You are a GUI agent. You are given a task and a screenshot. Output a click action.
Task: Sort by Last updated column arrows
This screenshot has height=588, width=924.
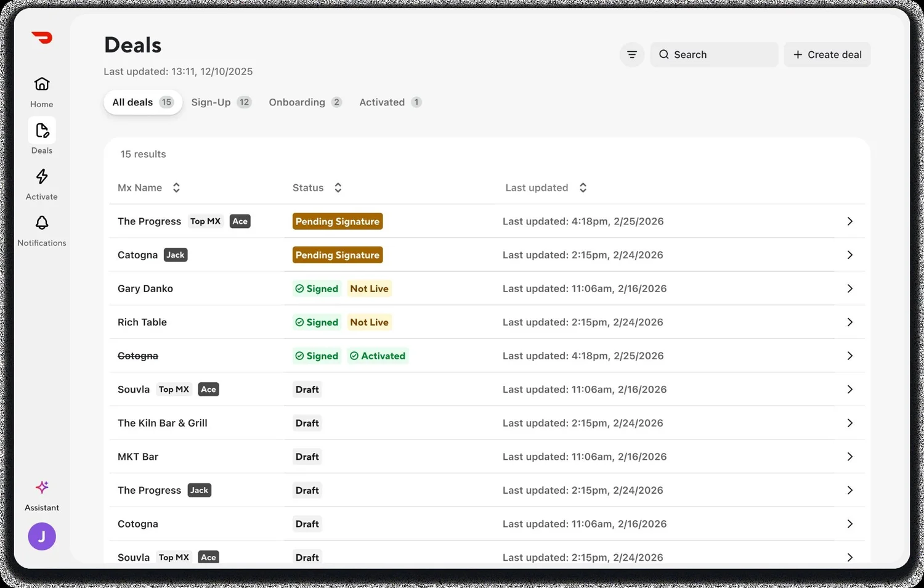pyautogui.click(x=583, y=188)
